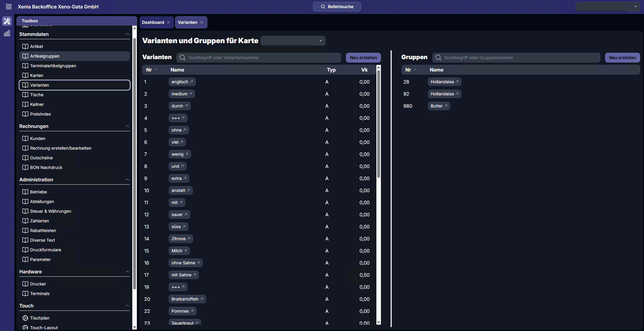Sort Varianten by the Nr column header
The image size is (644, 331).
[149, 70]
